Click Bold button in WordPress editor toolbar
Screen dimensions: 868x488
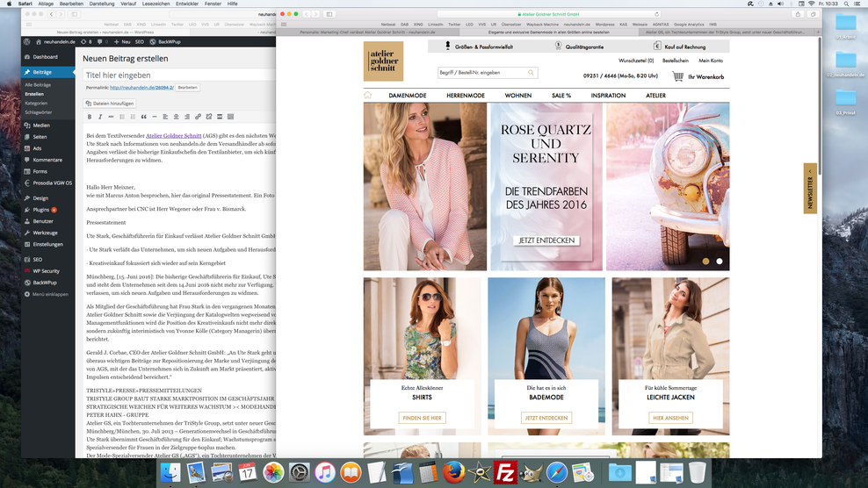click(x=89, y=117)
